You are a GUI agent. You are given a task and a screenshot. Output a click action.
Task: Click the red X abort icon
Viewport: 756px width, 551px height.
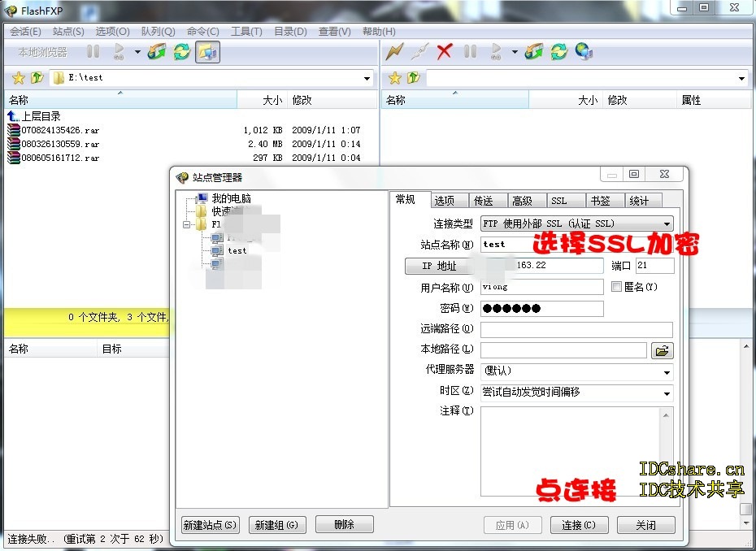445,51
